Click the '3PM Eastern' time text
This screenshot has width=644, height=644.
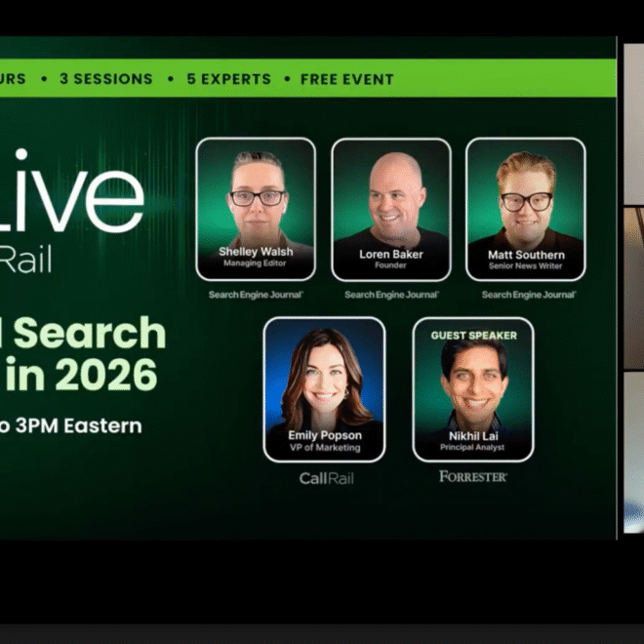point(79,425)
